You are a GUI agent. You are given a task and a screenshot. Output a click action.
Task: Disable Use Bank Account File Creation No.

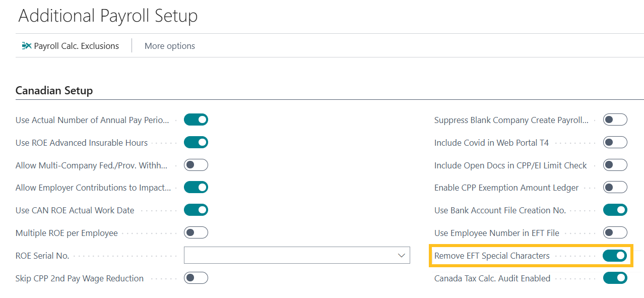[x=615, y=210]
